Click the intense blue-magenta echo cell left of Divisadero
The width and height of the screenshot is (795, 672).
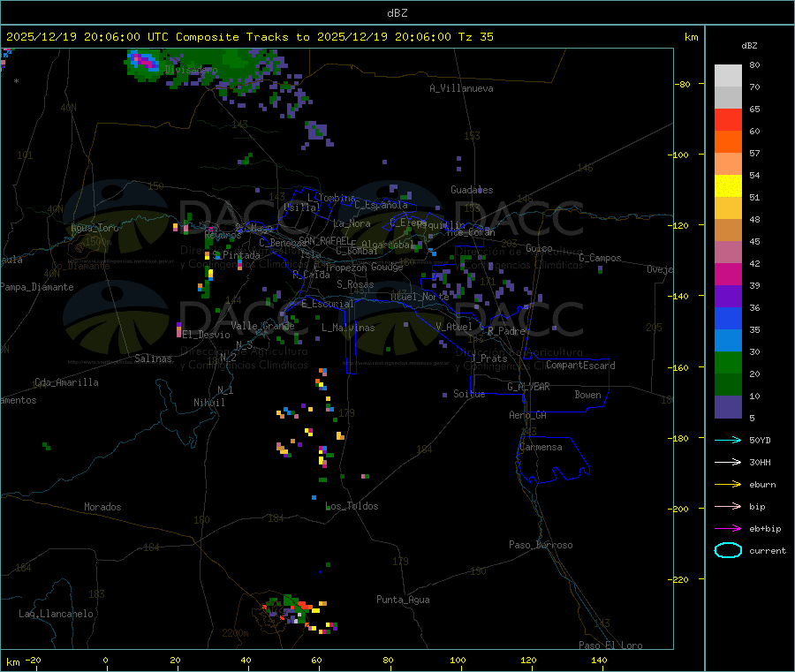coord(144,64)
